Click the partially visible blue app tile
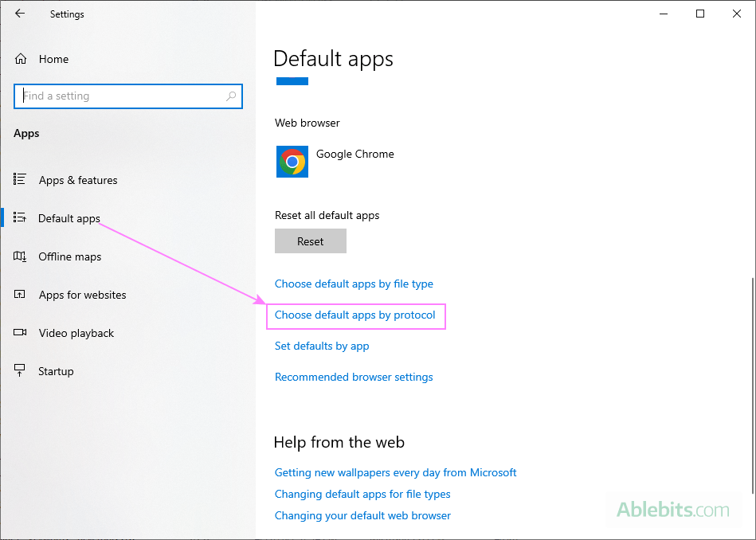Image resolution: width=756 pixels, height=540 pixels. click(x=292, y=81)
